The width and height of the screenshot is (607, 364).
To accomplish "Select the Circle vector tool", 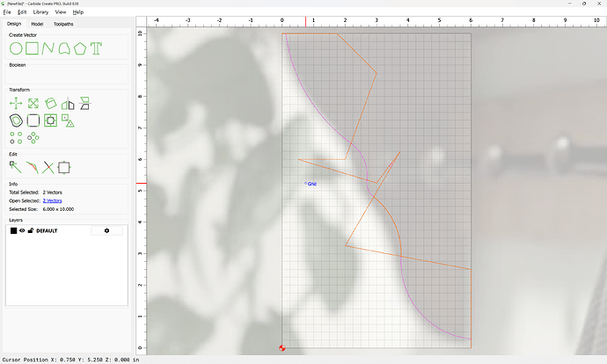I will click(x=16, y=47).
